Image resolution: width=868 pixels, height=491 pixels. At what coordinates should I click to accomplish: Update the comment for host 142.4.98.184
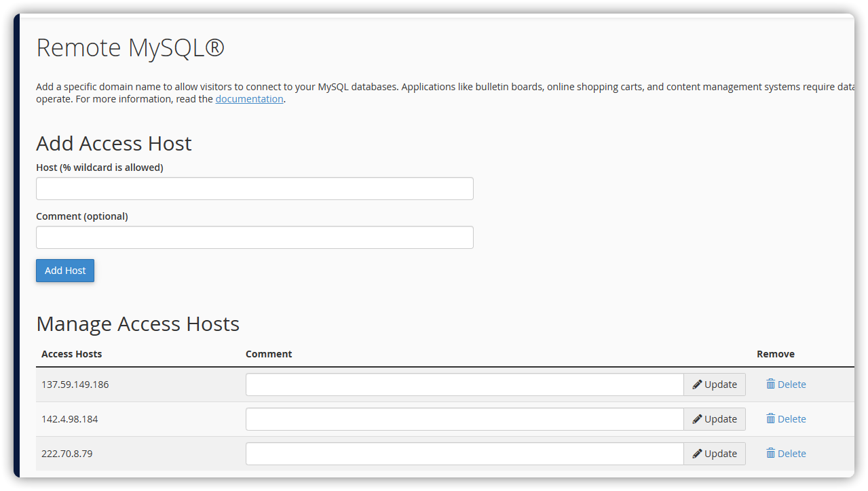pos(715,419)
